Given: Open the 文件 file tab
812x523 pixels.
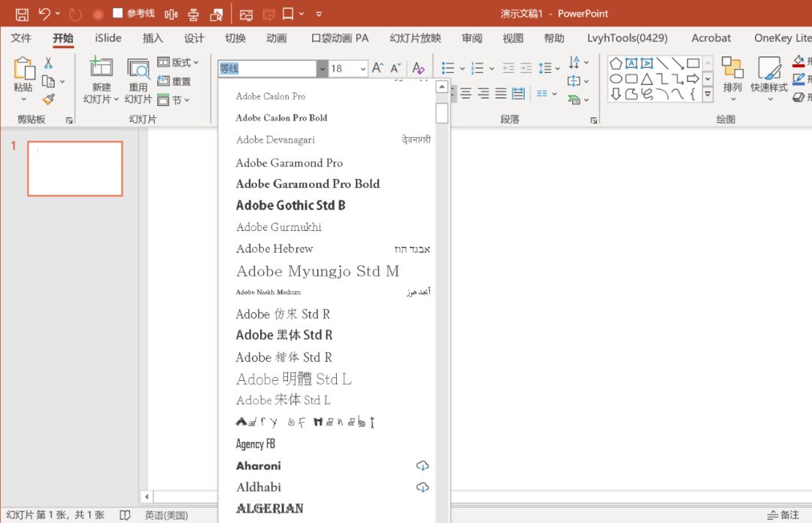Looking at the screenshot, I should pos(21,38).
